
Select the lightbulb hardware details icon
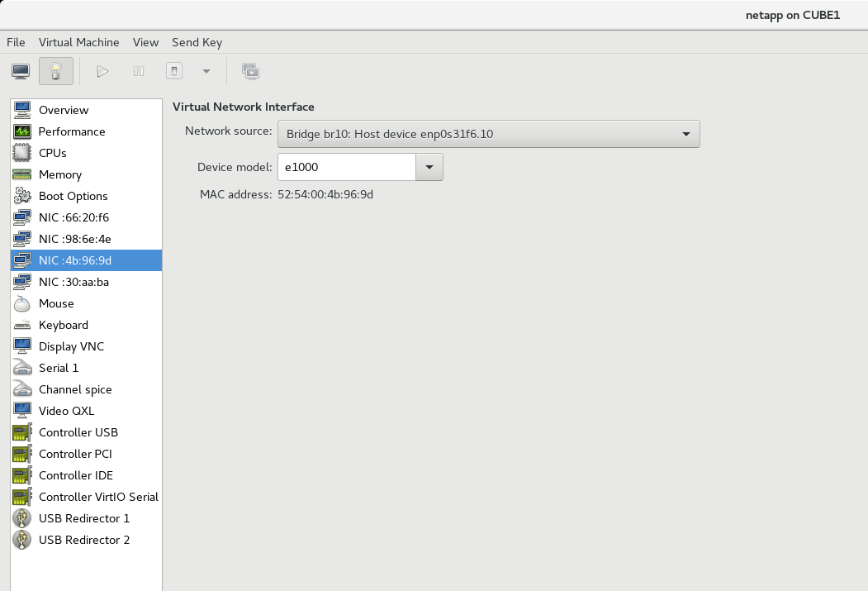coord(55,71)
